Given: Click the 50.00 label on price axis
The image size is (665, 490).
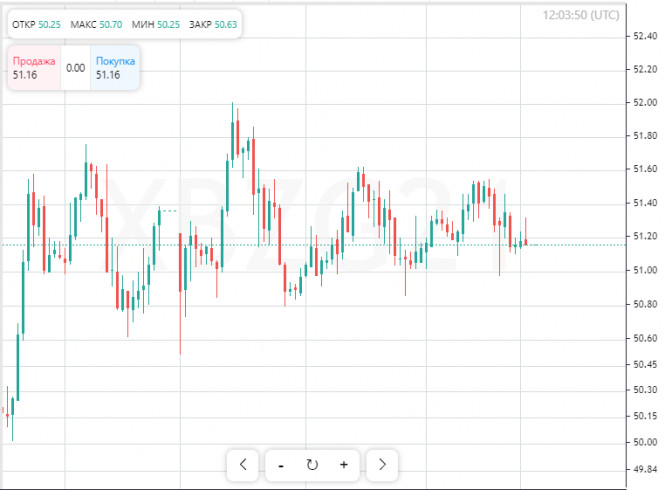Looking at the screenshot, I should pos(645,442).
